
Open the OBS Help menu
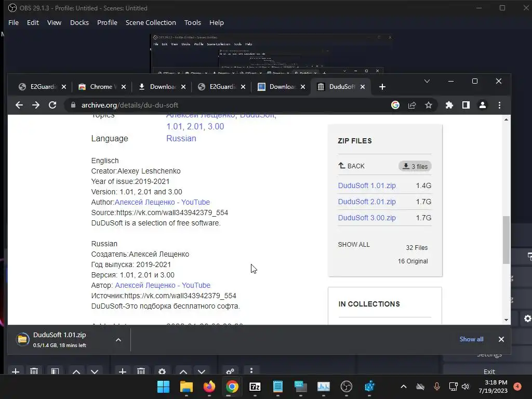(x=217, y=22)
